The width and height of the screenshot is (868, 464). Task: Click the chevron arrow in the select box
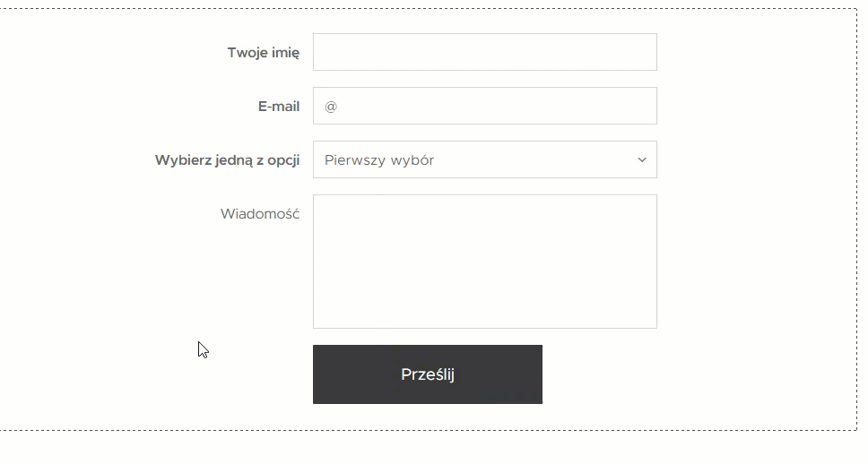tap(642, 159)
